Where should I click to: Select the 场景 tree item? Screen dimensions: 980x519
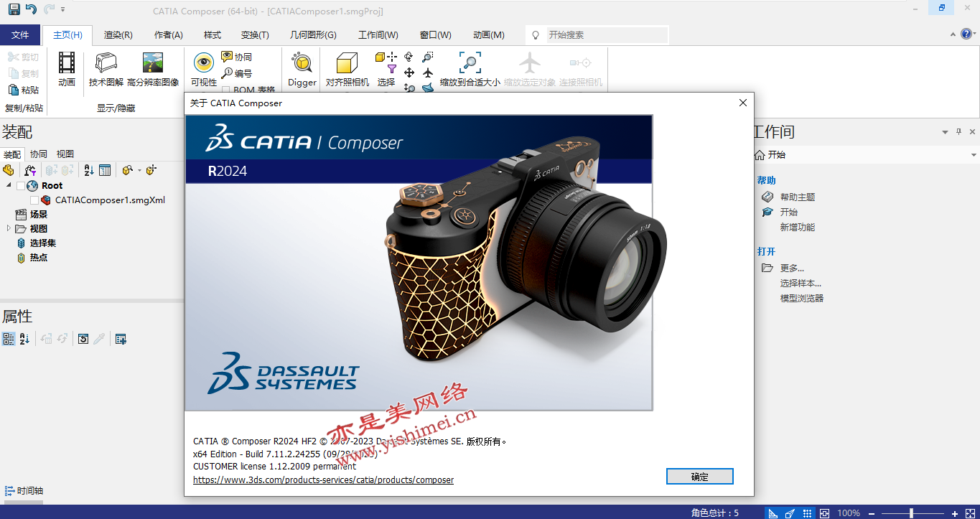39,214
